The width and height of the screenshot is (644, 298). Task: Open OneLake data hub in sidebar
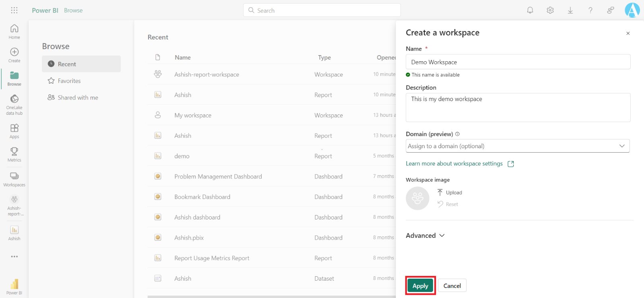click(14, 104)
